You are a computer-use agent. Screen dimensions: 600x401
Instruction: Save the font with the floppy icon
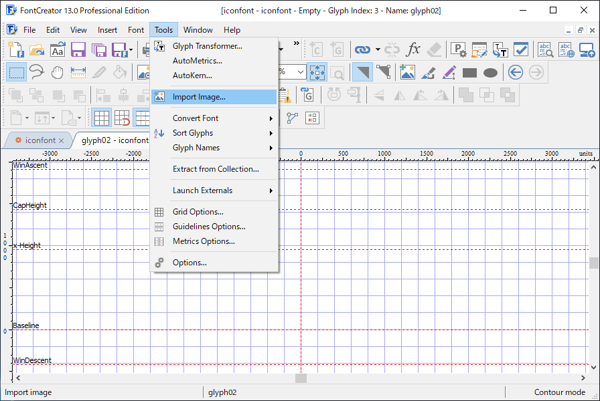(x=78, y=50)
